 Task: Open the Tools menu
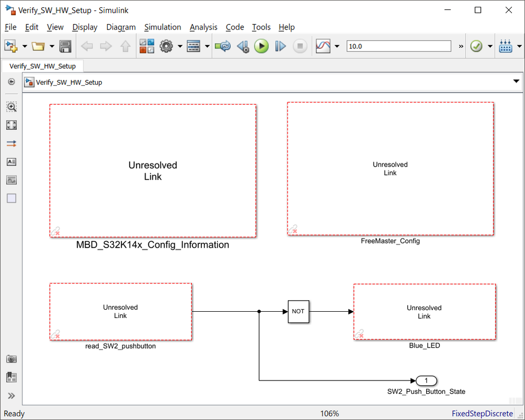point(261,27)
